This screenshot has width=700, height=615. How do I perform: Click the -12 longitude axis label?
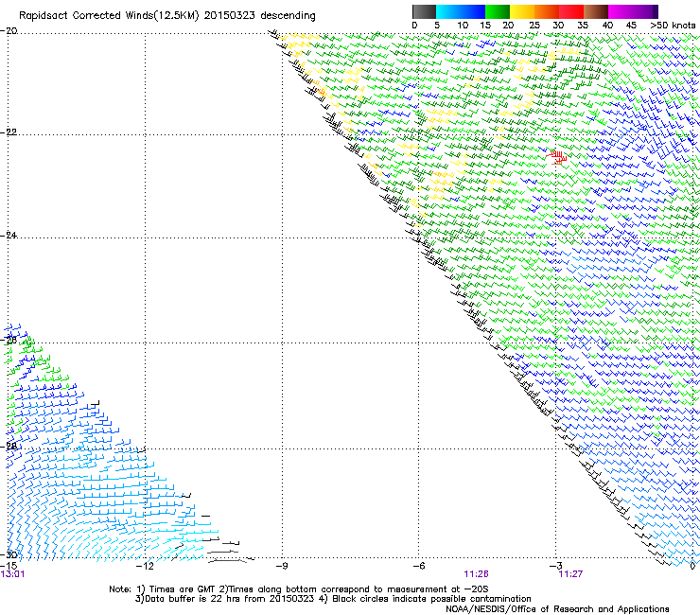coord(145,566)
